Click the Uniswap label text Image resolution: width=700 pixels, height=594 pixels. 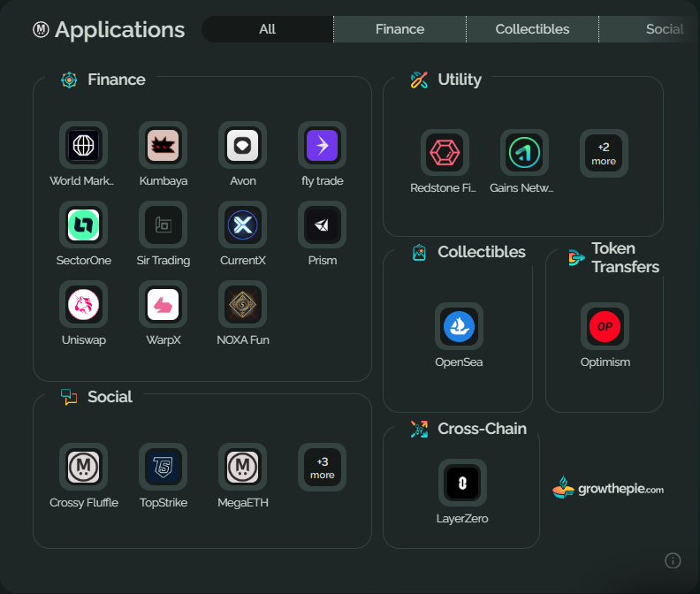click(x=83, y=340)
